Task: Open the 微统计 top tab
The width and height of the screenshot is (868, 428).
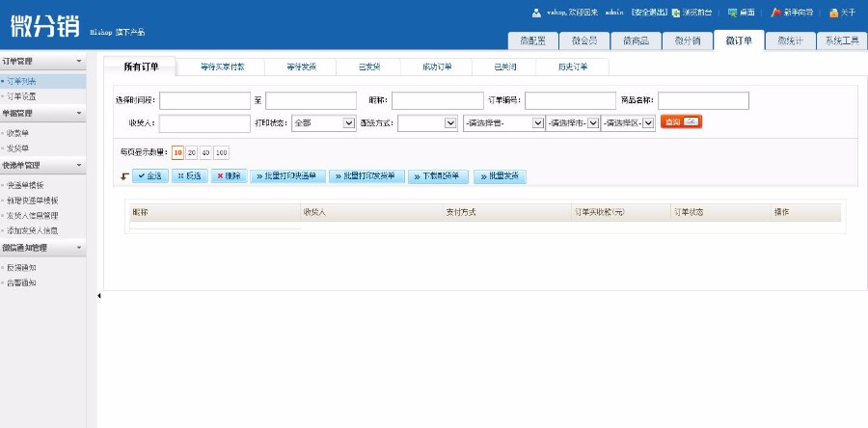Action: [791, 40]
